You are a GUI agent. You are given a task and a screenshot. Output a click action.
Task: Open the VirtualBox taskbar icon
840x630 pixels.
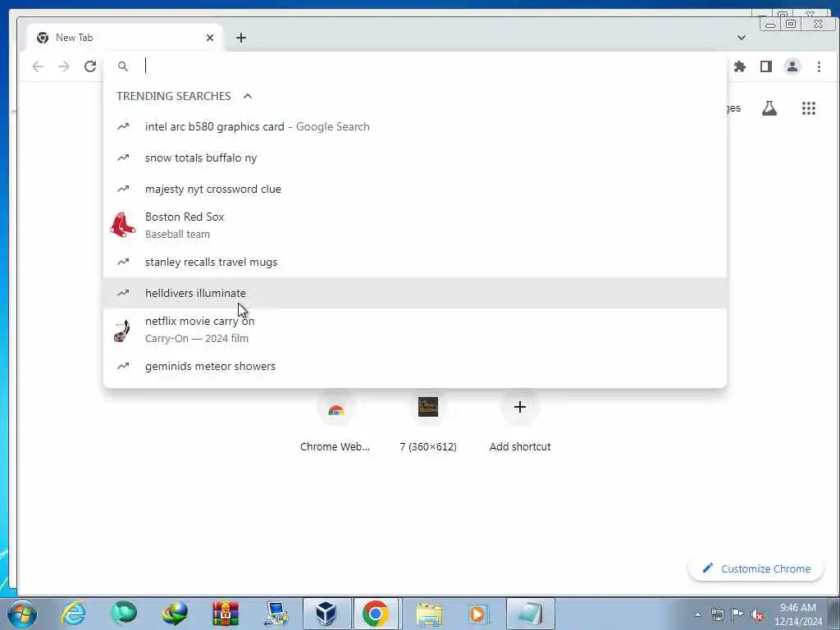coord(326,614)
